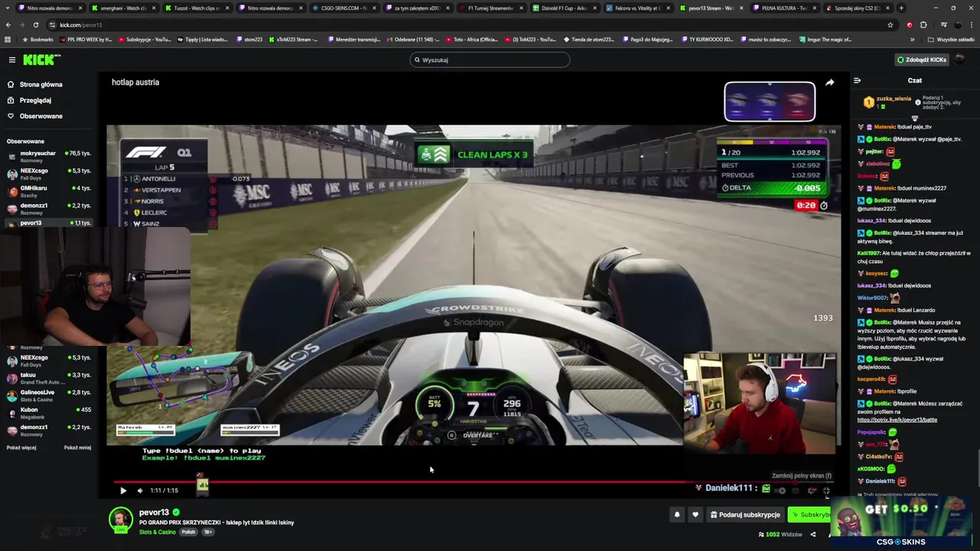Open the Slots & Casino category link
This screenshot has height=551, width=980.
point(157,532)
